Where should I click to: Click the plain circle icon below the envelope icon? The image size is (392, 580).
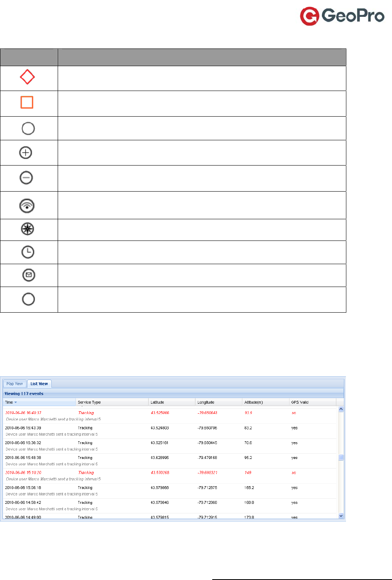click(28, 299)
